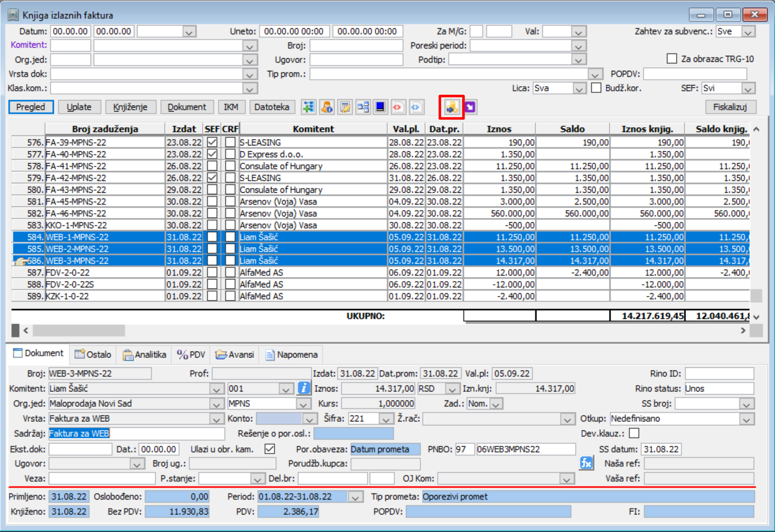Open the PDV tab

191,354
